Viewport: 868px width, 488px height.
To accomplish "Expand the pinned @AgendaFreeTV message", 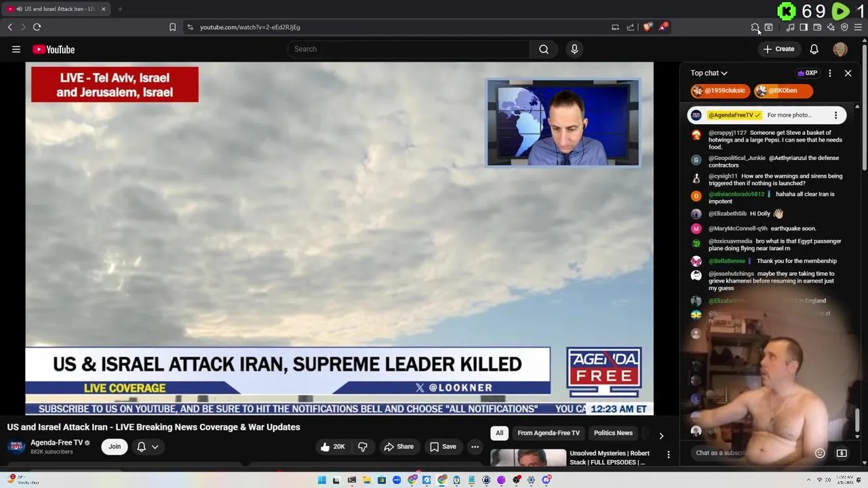I will pyautogui.click(x=766, y=115).
